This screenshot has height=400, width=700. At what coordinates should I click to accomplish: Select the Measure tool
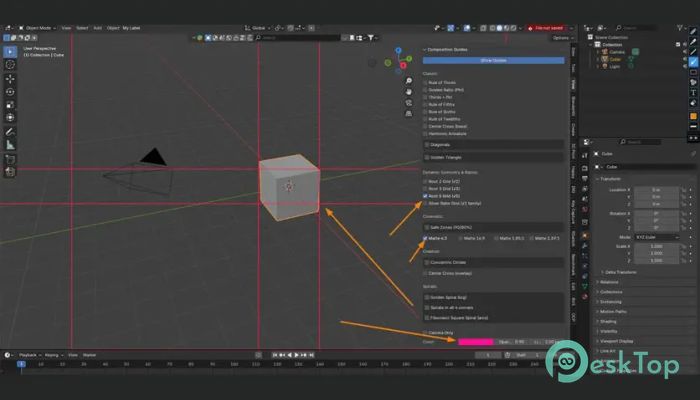click(10, 145)
